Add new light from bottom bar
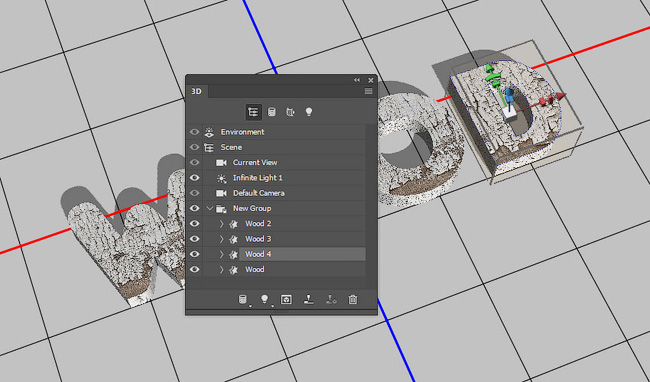 click(x=264, y=299)
